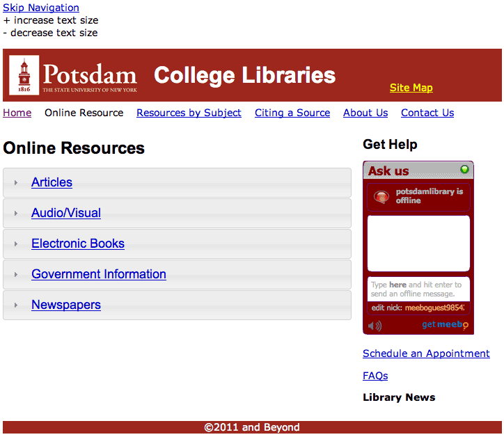Screen dimensions: 504x437
Task: Click the offline message input box
Action: pyautogui.click(x=418, y=289)
